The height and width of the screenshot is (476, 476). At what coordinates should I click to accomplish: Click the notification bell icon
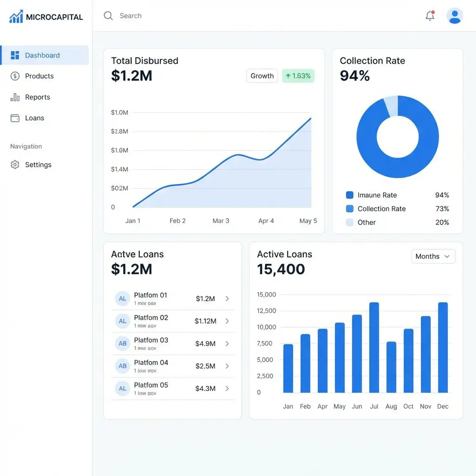click(430, 15)
